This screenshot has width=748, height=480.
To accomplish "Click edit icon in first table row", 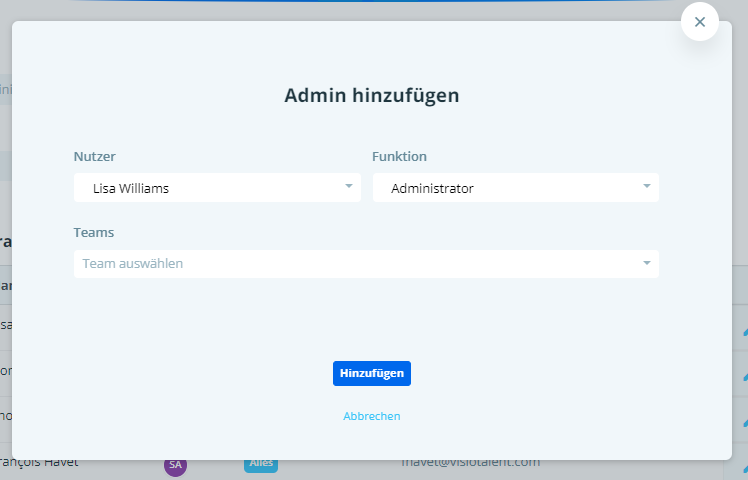I will pyautogui.click(x=744, y=331).
